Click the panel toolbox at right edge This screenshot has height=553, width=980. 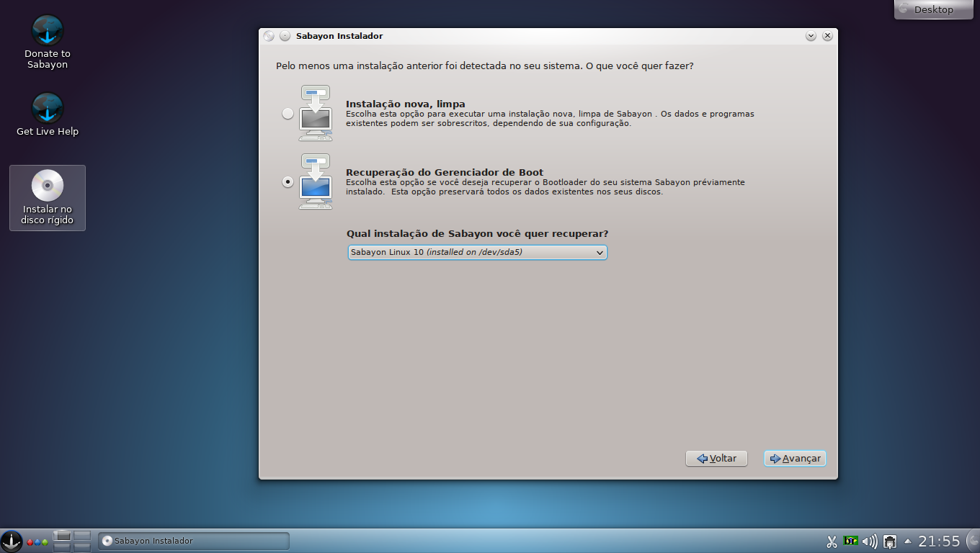[973, 541]
